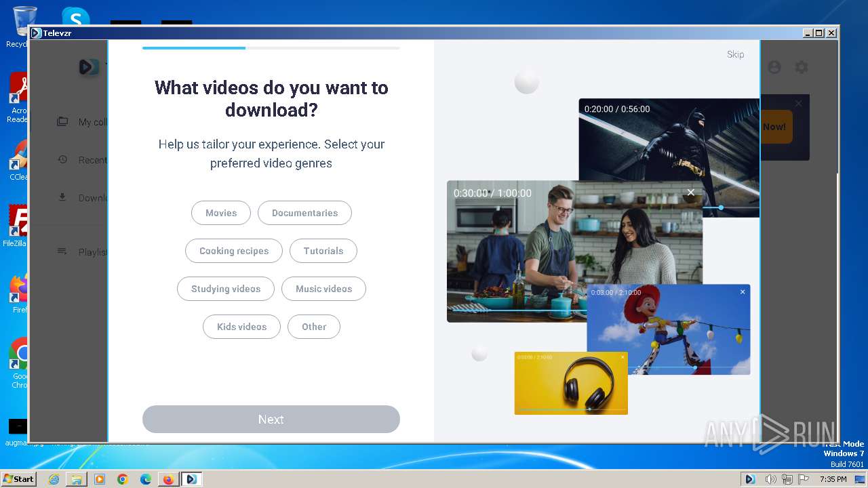Select the Movies genre chip

(221, 213)
